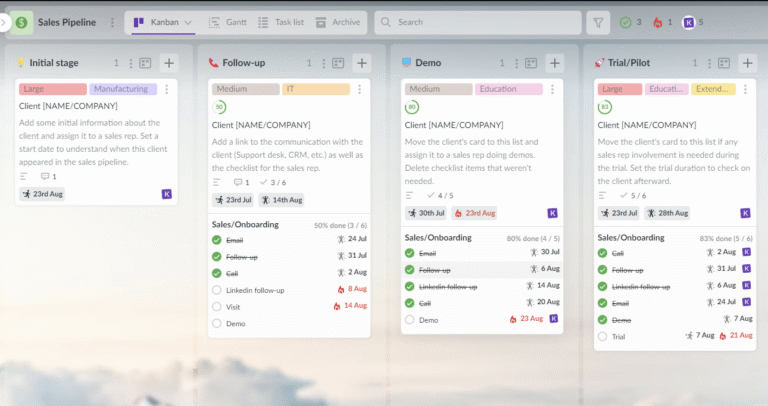
Task: Open comment count on Follow-up card
Action: point(241,182)
